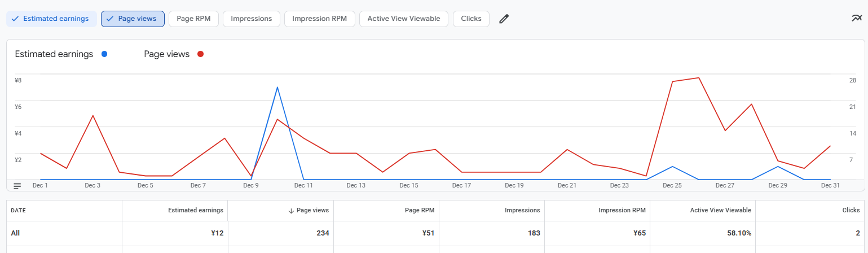Image resolution: width=868 pixels, height=253 pixels.
Task: Enable the Impressions metric chip
Action: click(x=252, y=19)
